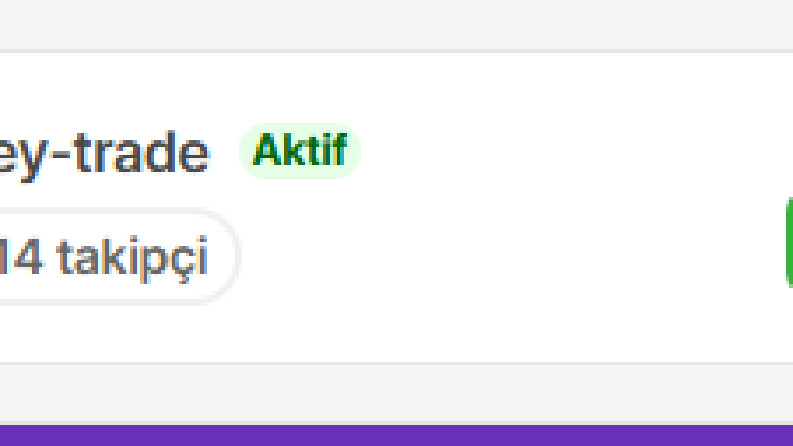
Task: Open the profile title ending in ey-trade
Action: pyautogui.click(x=104, y=153)
